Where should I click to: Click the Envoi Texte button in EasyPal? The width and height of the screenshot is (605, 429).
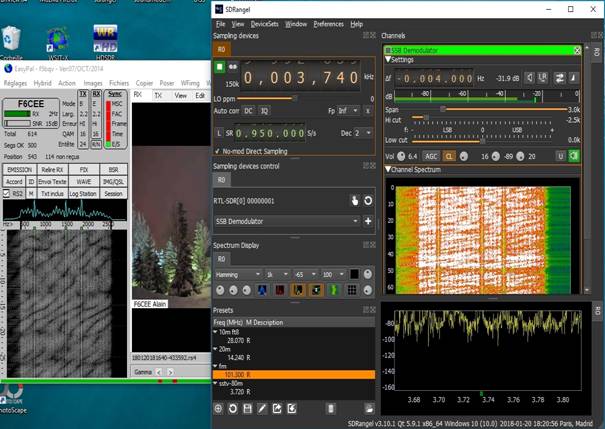coord(52,181)
